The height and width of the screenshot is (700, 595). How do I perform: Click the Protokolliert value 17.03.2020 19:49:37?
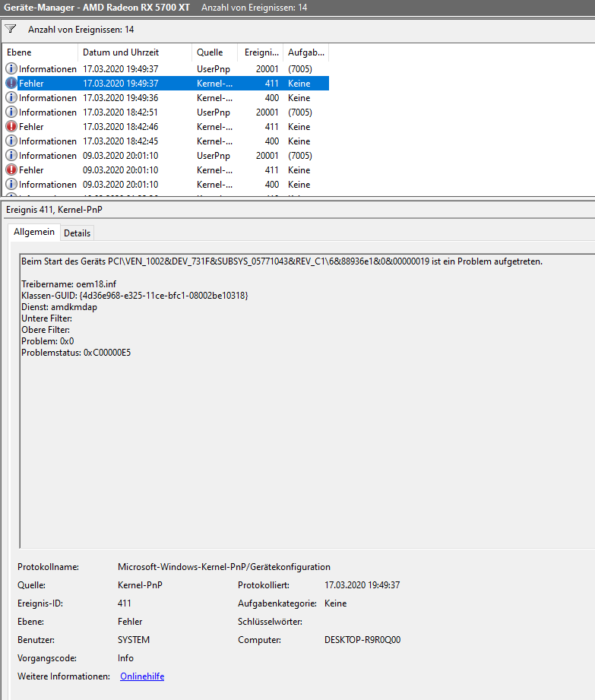(x=362, y=584)
